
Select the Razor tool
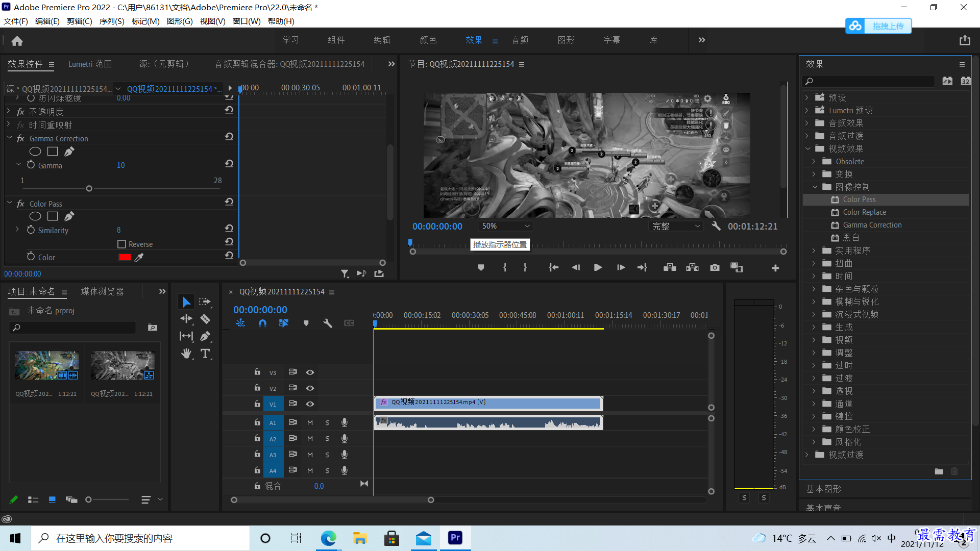tap(205, 319)
